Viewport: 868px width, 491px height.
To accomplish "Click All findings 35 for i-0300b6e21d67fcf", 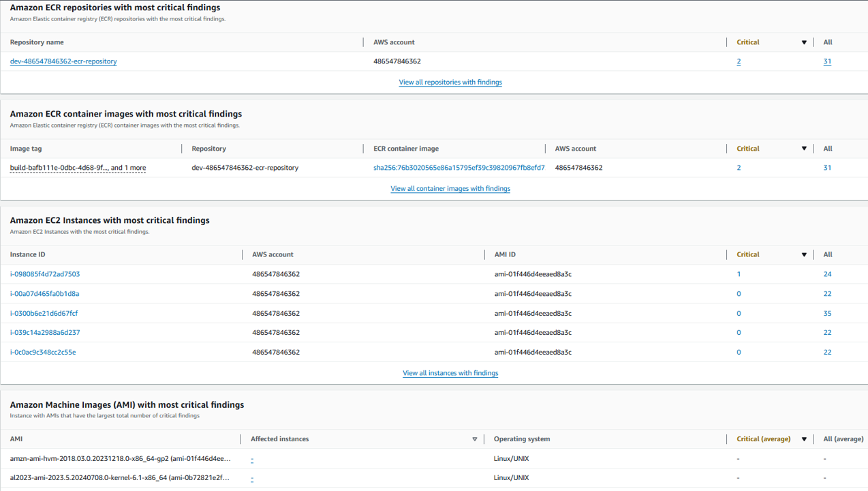I will click(827, 314).
